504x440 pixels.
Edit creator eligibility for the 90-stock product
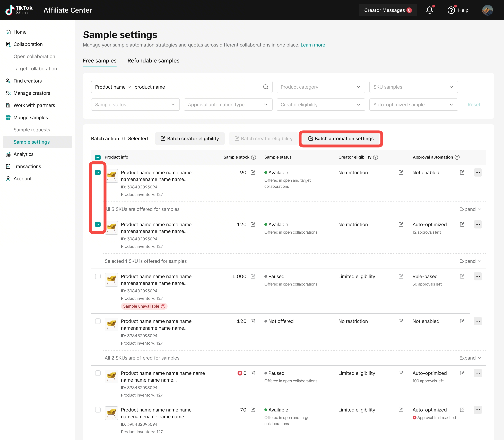tap(401, 172)
